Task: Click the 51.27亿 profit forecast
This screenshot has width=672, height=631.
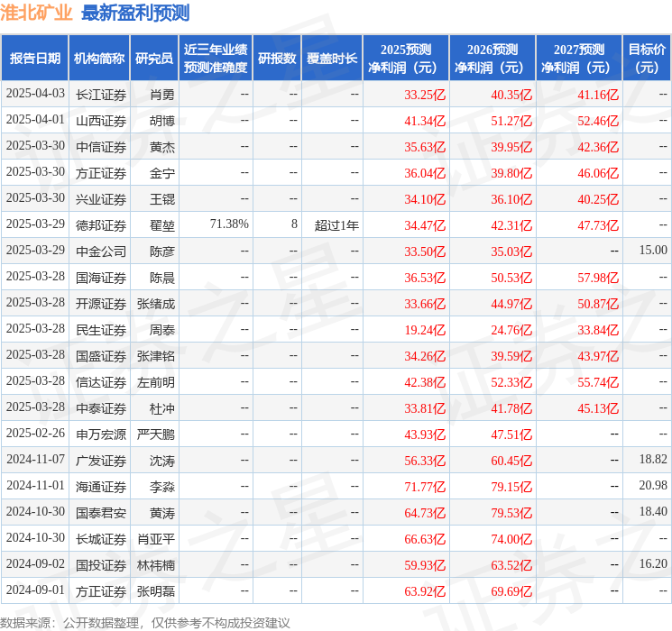Action: pyautogui.click(x=511, y=121)
